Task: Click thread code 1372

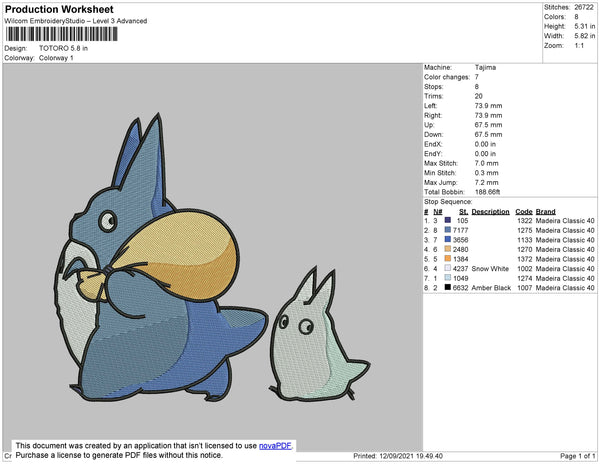Action: [x=525, y=259]
